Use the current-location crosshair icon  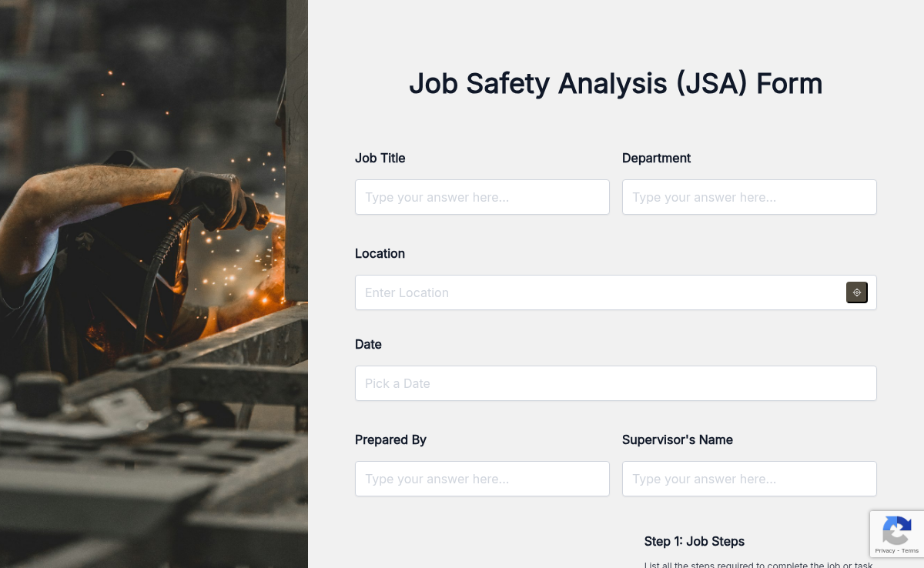(x=856, y=292)
